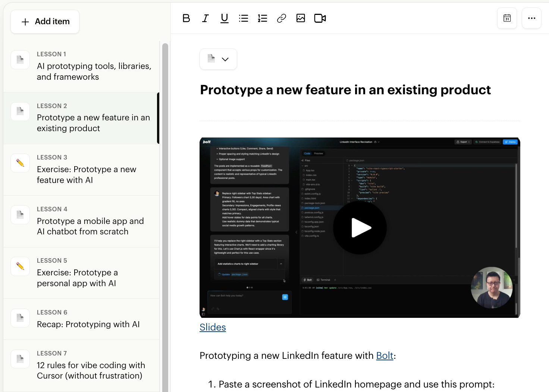Select Lesson 2 Prototype a new feature
The image size is (549, 392).
pos(81,118)
